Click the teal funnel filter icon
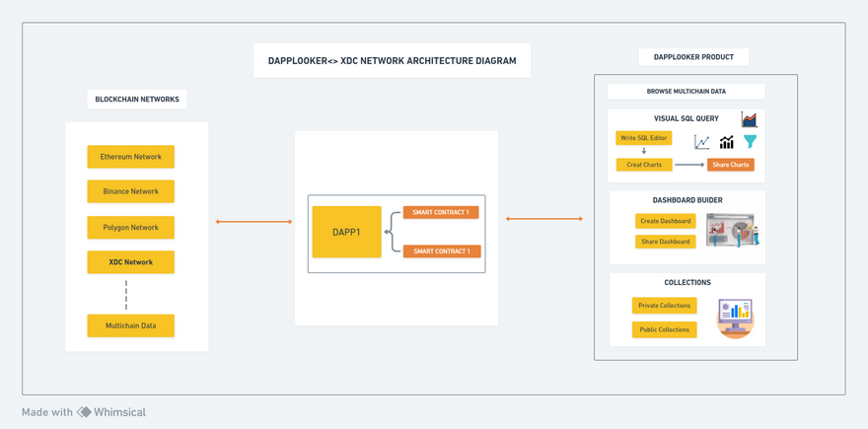868x429 pixels. (x=751, y=142)
